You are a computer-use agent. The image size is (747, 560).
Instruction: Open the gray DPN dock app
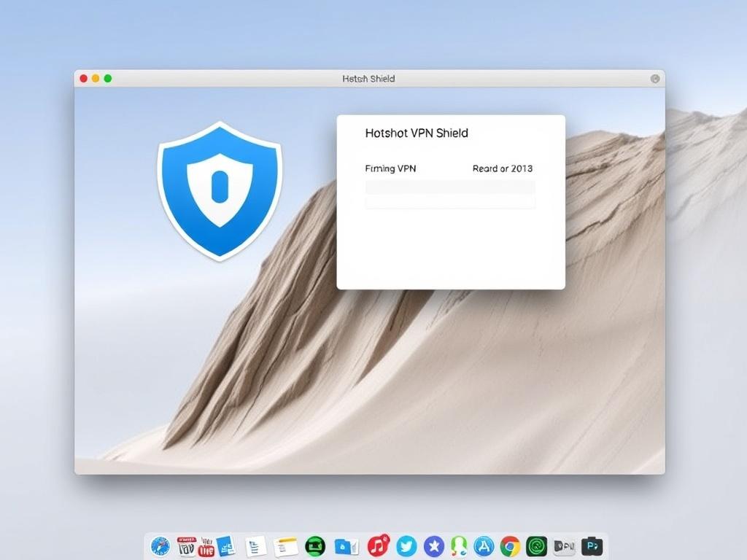564,546
